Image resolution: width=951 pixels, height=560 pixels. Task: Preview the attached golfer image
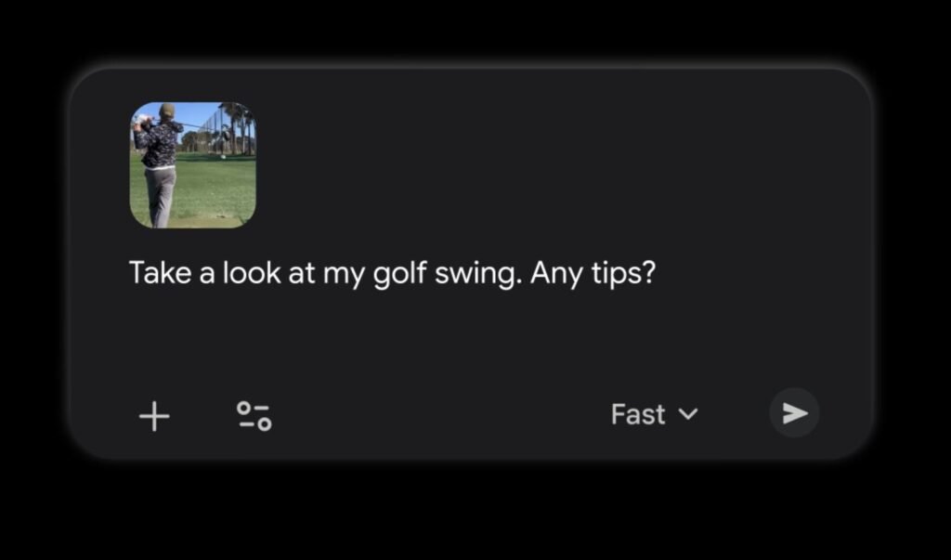193,164
